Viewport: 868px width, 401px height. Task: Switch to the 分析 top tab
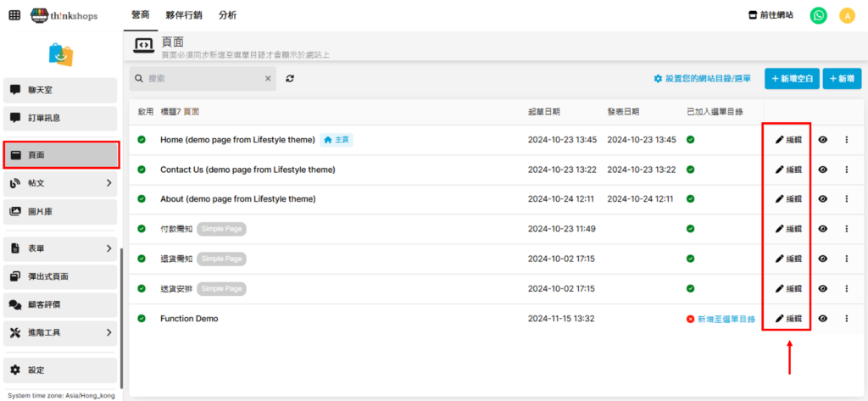[x=227, y=15]
